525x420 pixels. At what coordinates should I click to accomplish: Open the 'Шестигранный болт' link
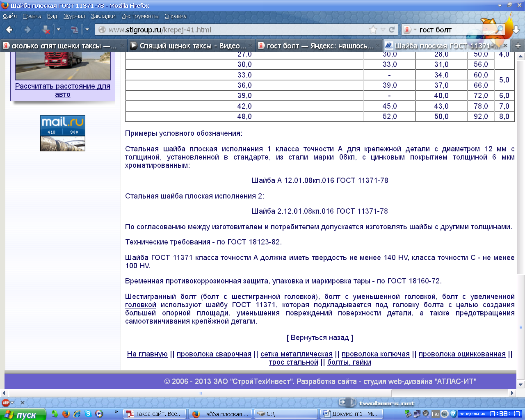[x=161, y=297]
